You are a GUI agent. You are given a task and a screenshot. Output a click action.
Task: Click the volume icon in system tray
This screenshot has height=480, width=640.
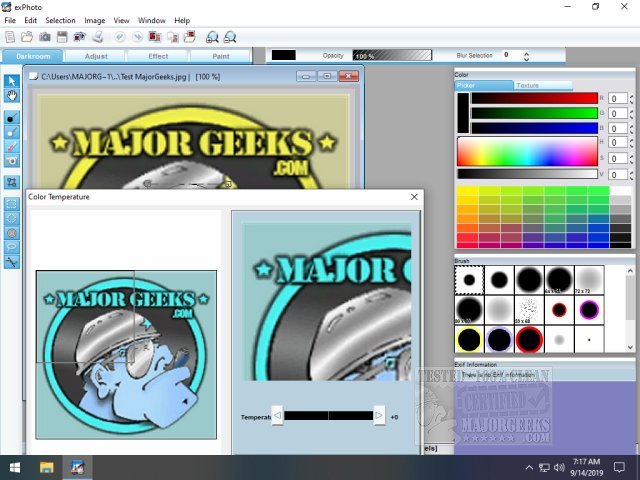(x=560, y=468)
